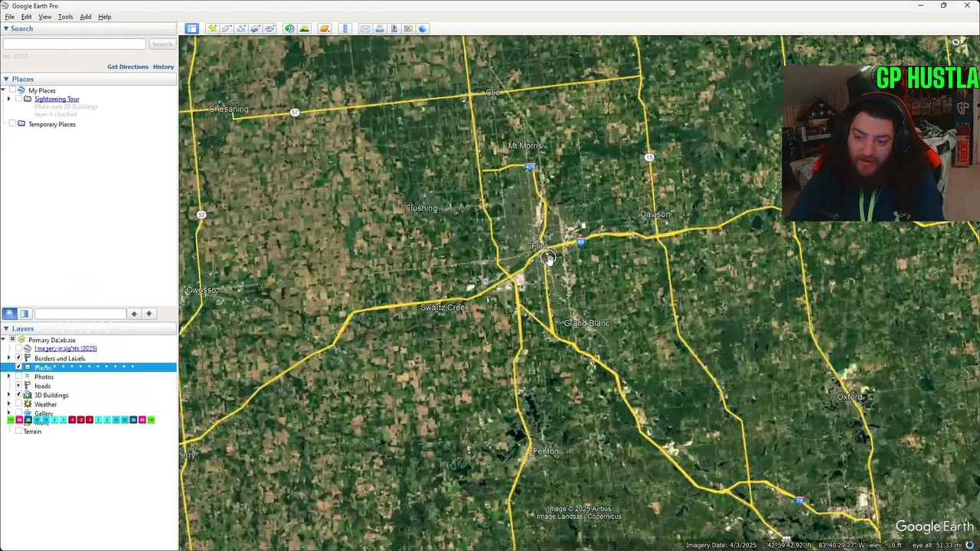
Task: Select the Add Path tool
Action: (x=241, y=28)
